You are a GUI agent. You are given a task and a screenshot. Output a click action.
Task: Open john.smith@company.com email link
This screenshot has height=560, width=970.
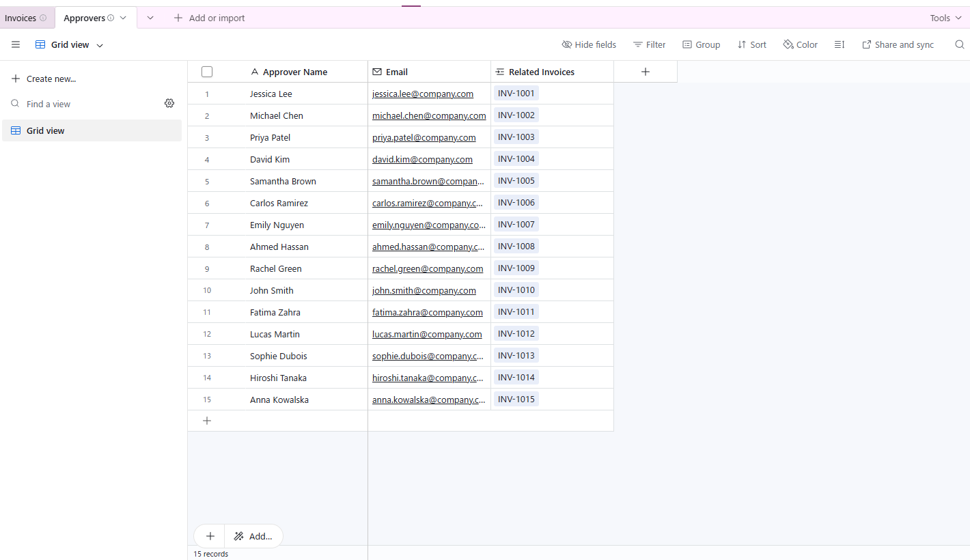click(424, 290)
